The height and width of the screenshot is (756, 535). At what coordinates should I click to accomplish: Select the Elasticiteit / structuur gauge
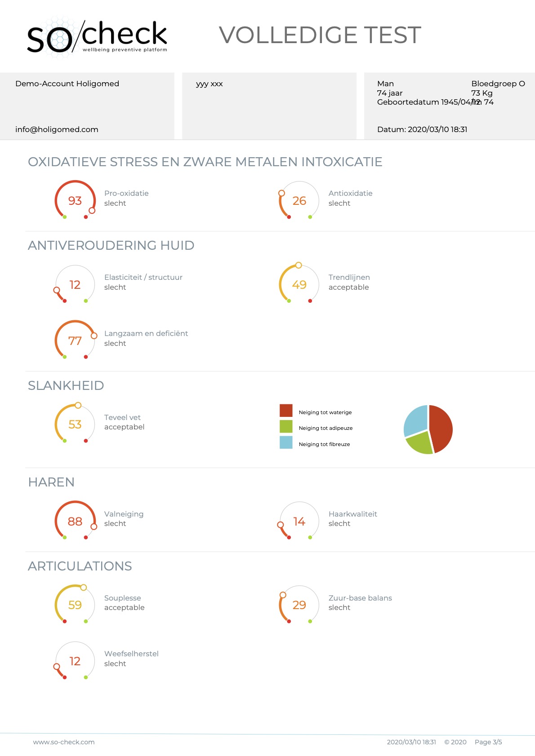[x=75, y=285]
